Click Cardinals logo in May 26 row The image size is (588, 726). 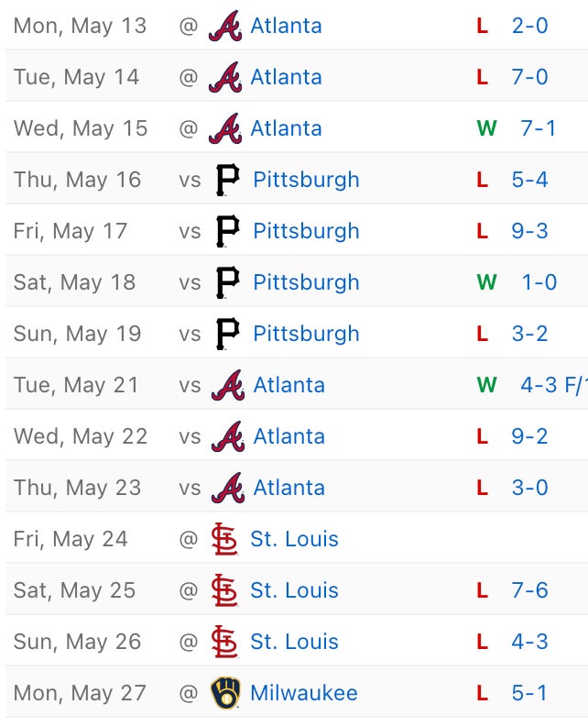(224, 642)
